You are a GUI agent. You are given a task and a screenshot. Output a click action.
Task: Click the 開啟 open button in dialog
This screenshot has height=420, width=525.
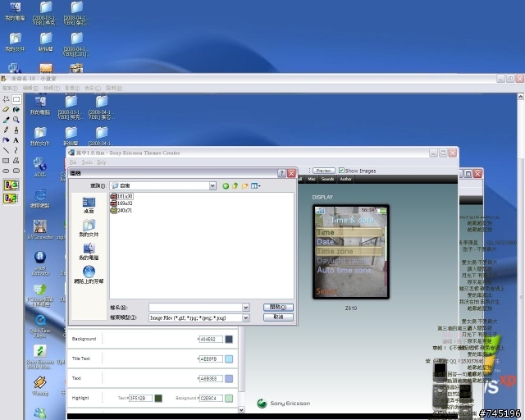278,307
